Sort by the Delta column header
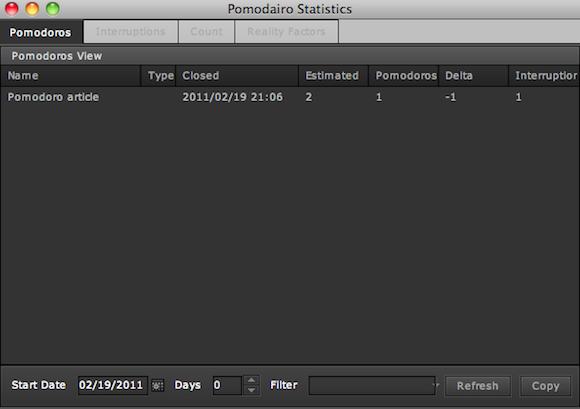This screenshot has height=409, width=580. (x=473, y=76)
